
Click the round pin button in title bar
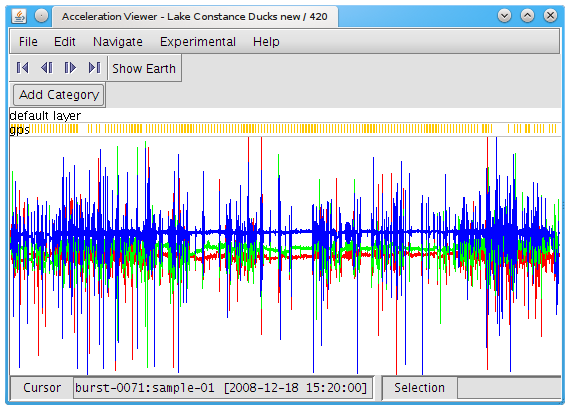(x=41, y=16)
